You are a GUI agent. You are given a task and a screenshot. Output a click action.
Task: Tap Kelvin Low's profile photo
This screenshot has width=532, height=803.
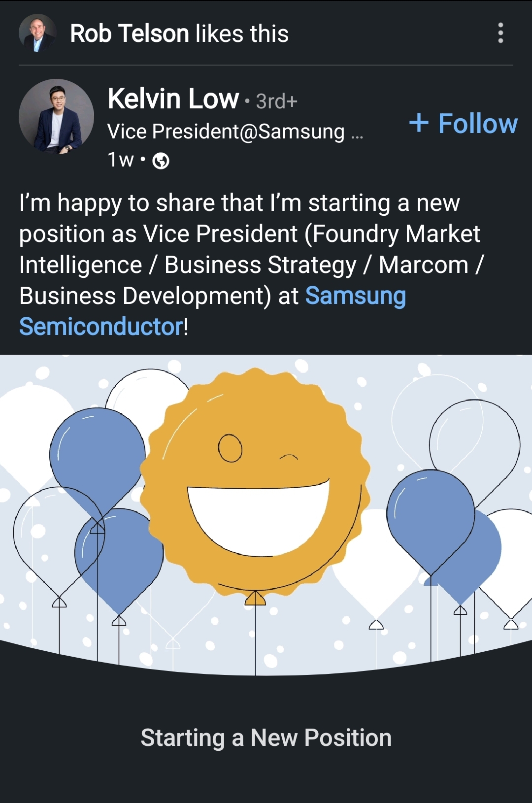(x=56, y=117)
